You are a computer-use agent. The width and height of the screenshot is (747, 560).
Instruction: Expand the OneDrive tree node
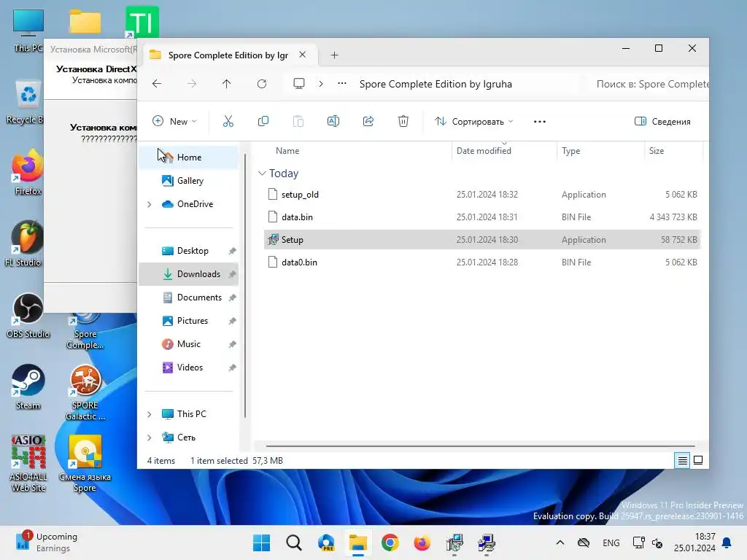149,204
